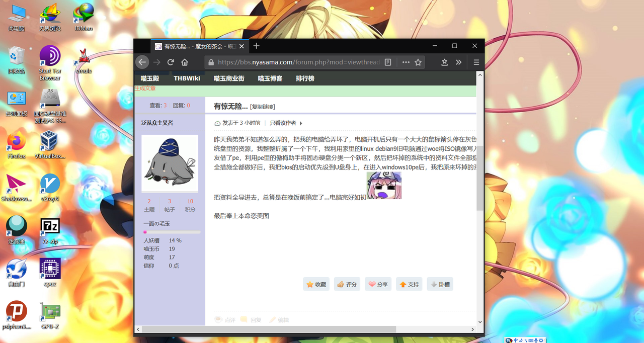Open the cpuz desktop shortcut
This screenshot has width=644, height=343.
(x=50, y=273)
